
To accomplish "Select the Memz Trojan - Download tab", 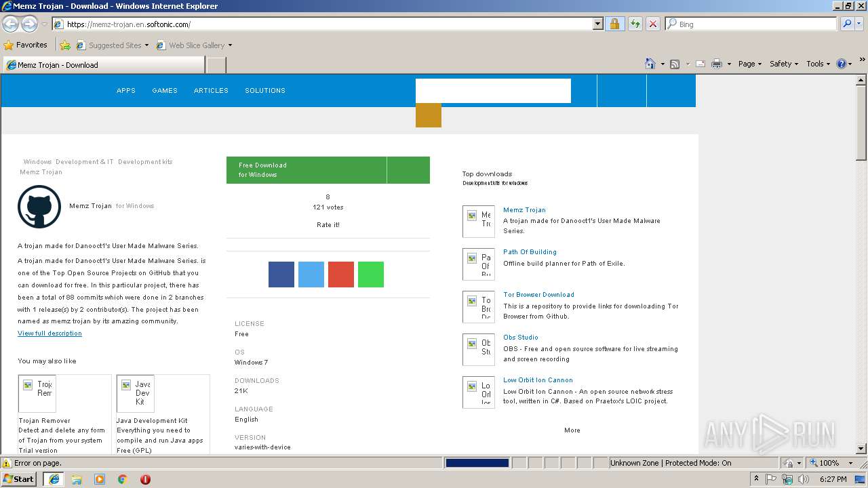I will (x=103, y=65).
